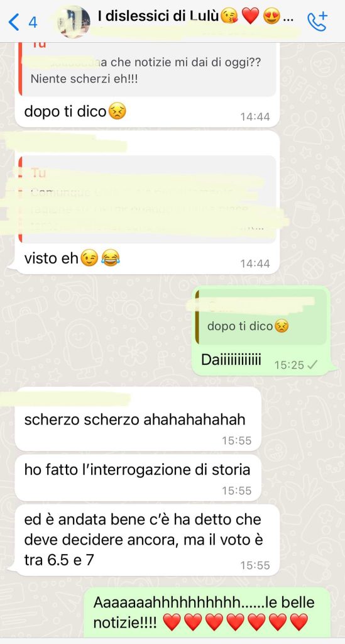The image size is (345, 644).
Task: Tap the winking emoji in 'visto eh'
Action: (x=89, y=258)
